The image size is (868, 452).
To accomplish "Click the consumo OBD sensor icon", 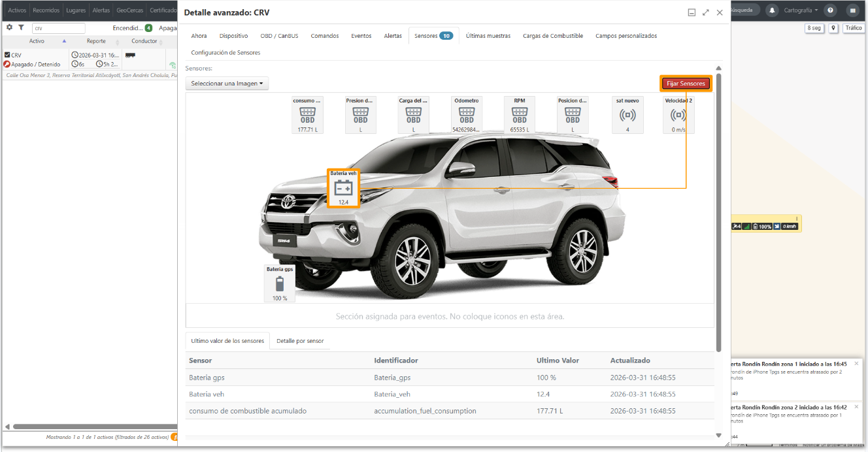I will click(x=307, y=115).
